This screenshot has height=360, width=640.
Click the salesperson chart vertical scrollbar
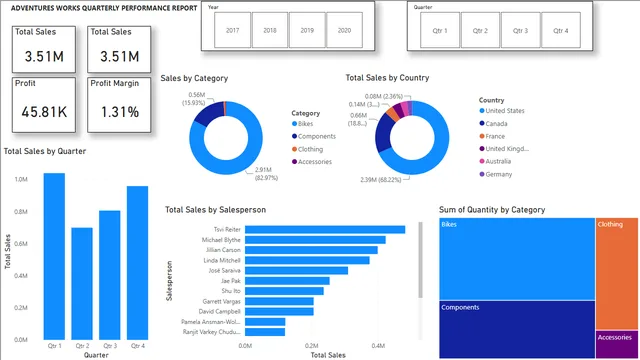[420, 260]
